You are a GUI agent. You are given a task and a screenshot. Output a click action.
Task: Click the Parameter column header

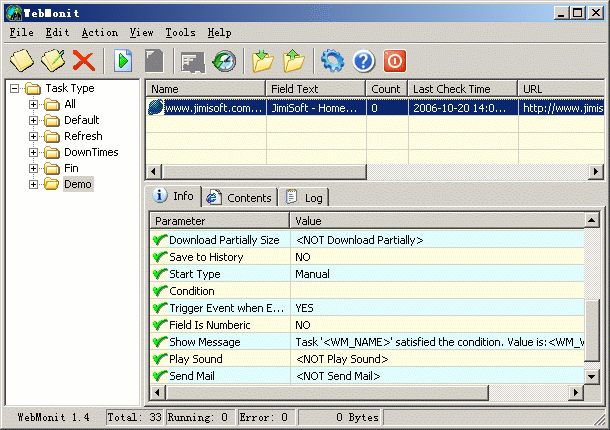pos(220,221)
